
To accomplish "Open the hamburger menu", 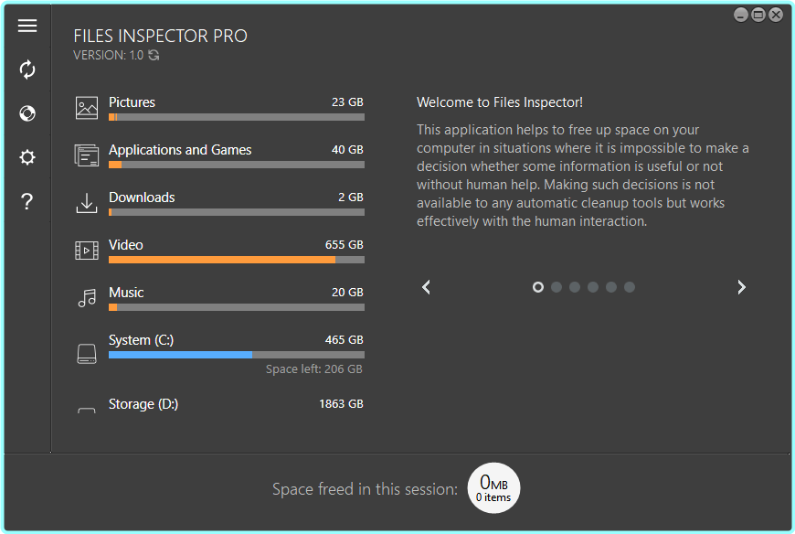I will pyautogui.click(x=27, y=26).
